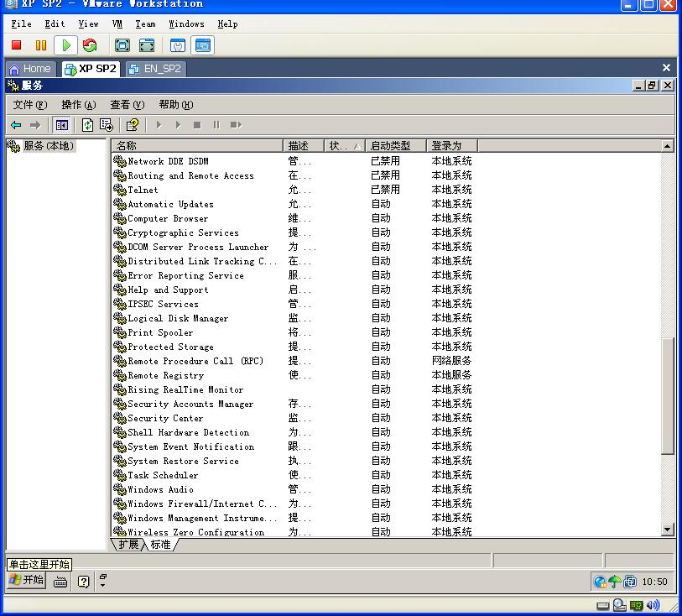Screen dimensions: 682x616
Task: Click the 开始 Start button
Action: click(27, 580)
